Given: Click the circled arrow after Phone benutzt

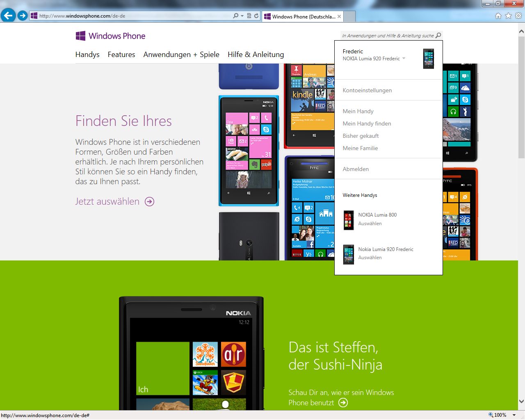Looking at the screenshot, I should (343, 403).
